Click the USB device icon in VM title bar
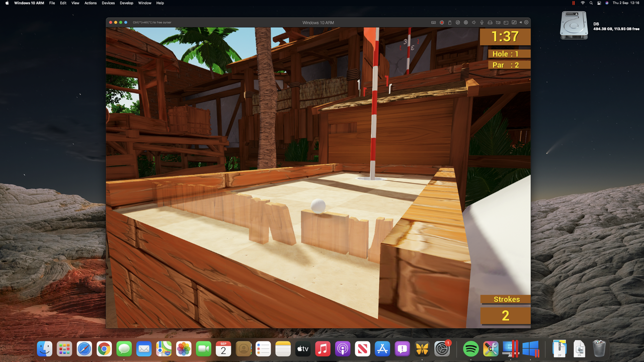This screenshot has height=362, width=644. (x=450, y=23)
